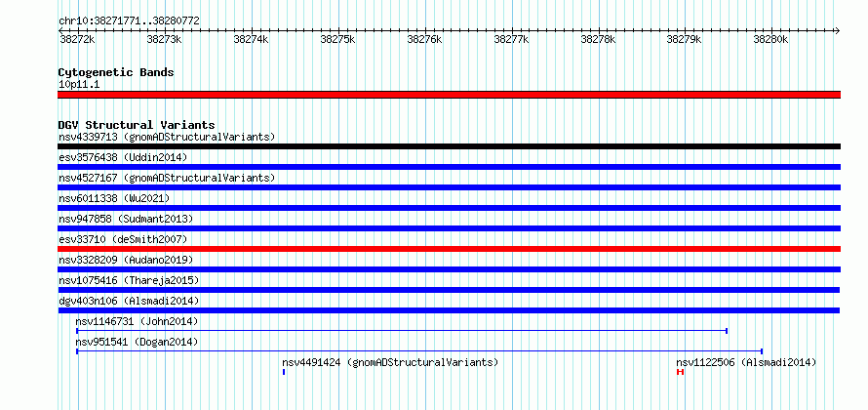Open nsv4339713 (gnomADStructuralVariants) label
Screen dimensions: 868x410
pos(167,137)
